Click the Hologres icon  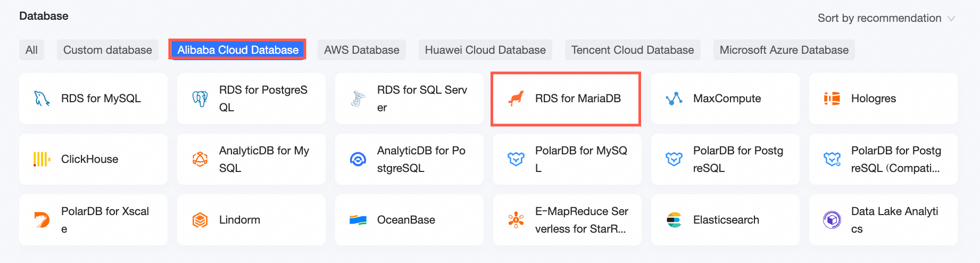(832, 98)
